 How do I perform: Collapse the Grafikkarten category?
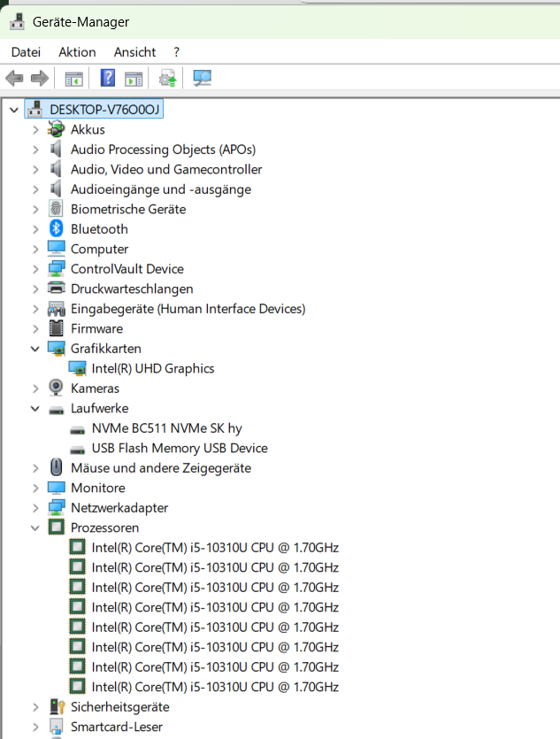[x=35, y=349]
